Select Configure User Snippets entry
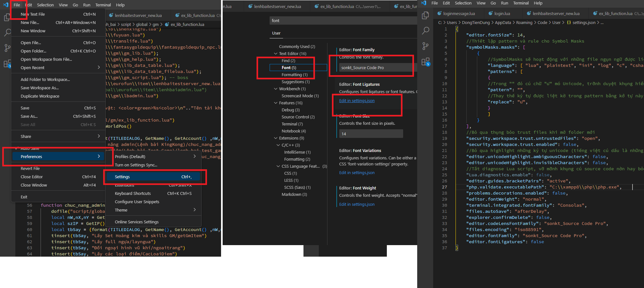644x288 pixels. 153,202
